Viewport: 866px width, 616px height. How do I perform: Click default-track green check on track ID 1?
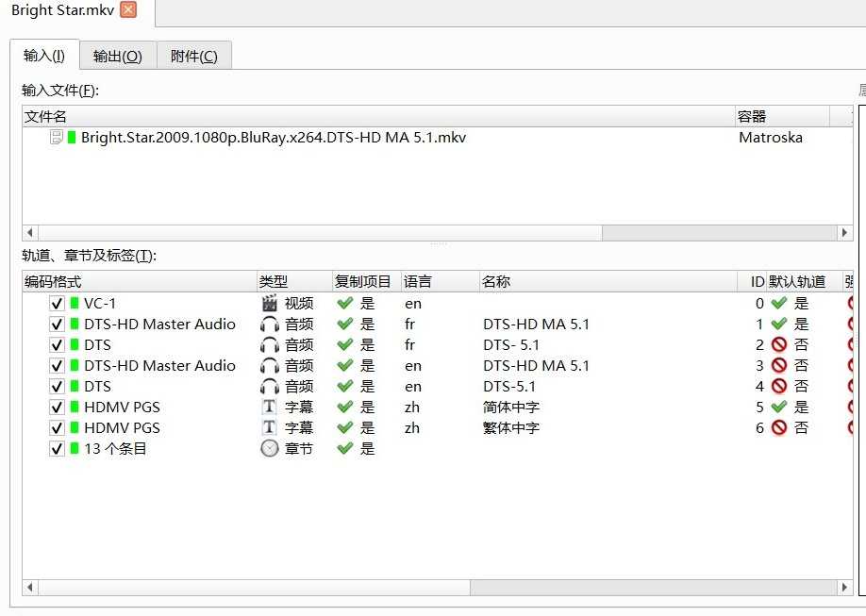[779, 325]
